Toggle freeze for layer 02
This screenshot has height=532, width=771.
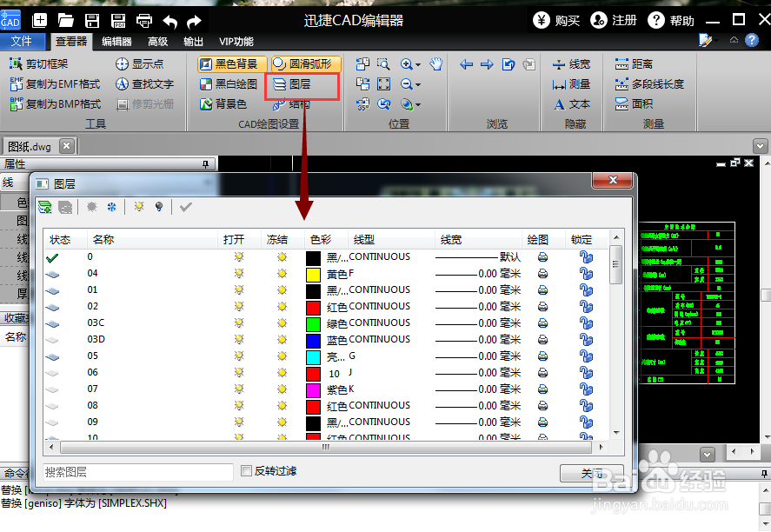click(282, 306)
